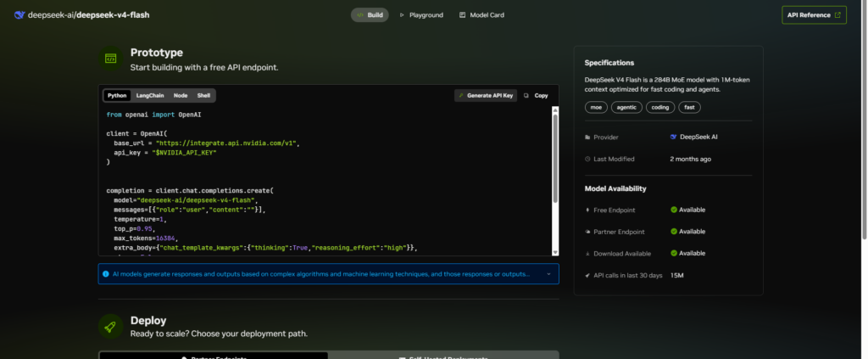Click the Download Available green check icon

coord(674,253)
